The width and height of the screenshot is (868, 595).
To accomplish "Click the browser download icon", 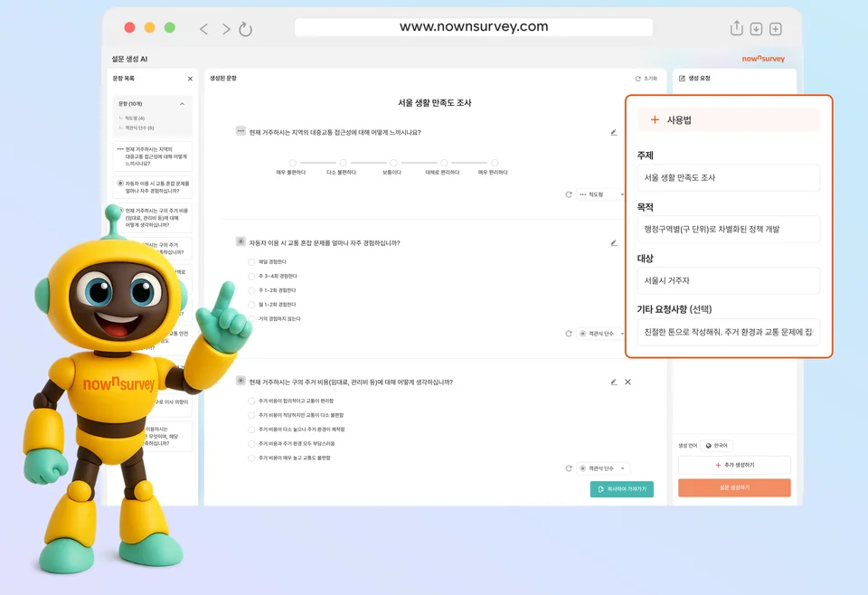I will click(x=756, y=29).
